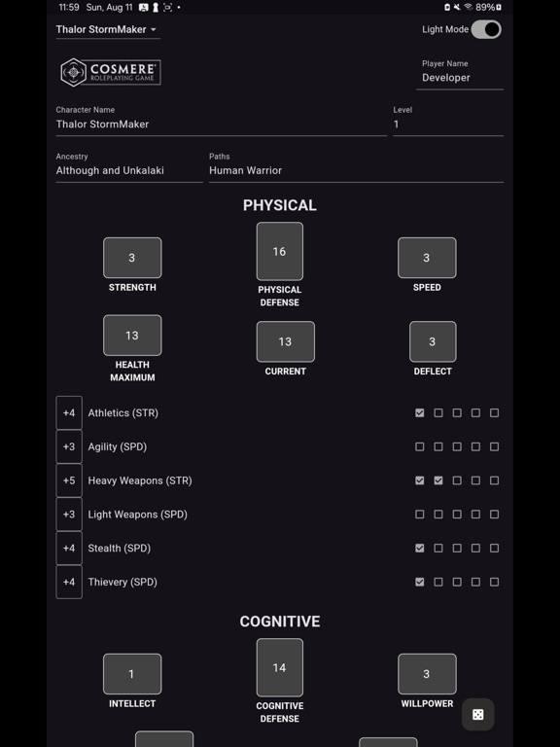Uncheck first Thievery (SPD) rank checkbox
The image size is (560, 747).
click(x=420, y=582)
